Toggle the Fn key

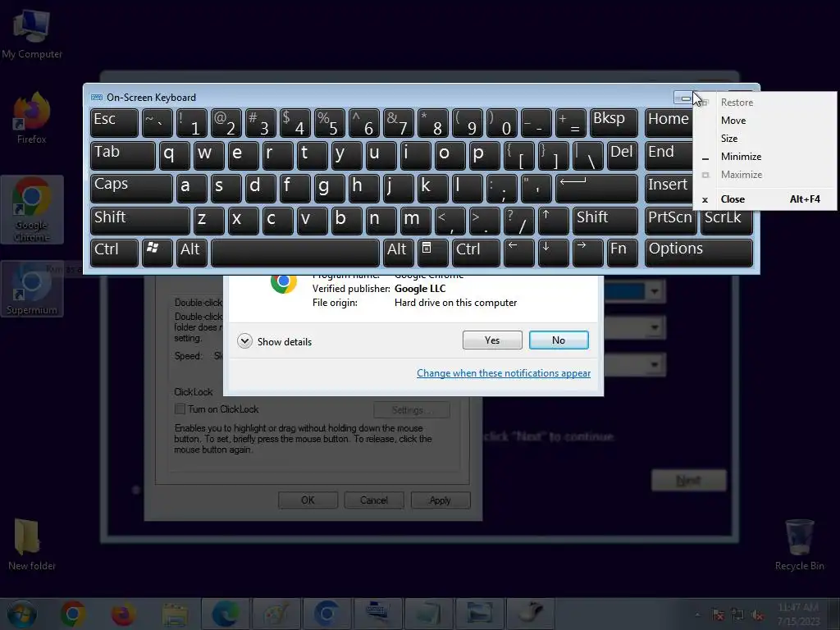click(622, 253)
